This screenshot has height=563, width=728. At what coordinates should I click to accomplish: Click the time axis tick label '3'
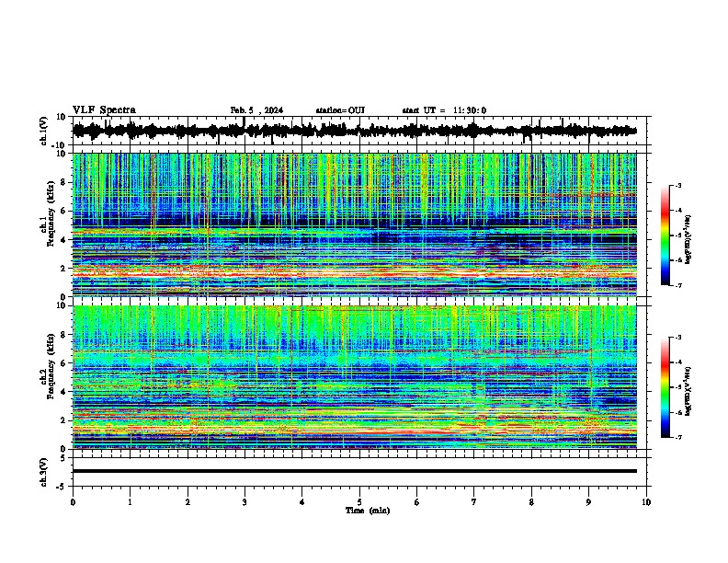tap(245, 502)
